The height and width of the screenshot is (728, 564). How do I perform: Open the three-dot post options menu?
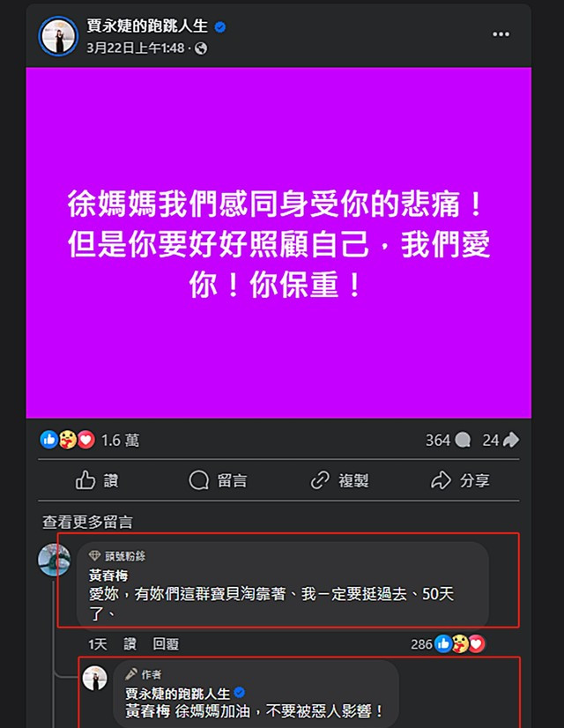tap(501, 34)
